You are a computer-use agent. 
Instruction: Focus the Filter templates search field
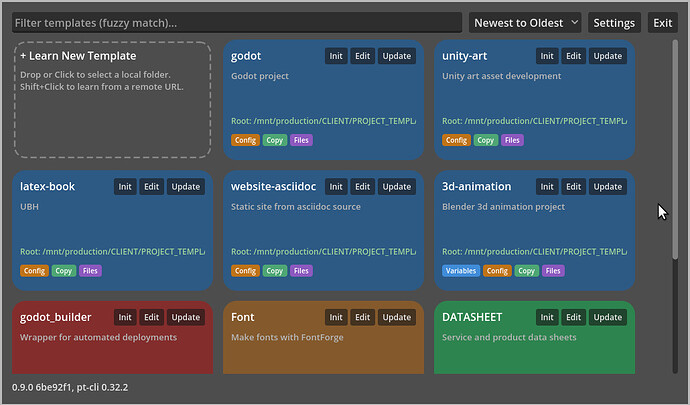click(237, 23)
